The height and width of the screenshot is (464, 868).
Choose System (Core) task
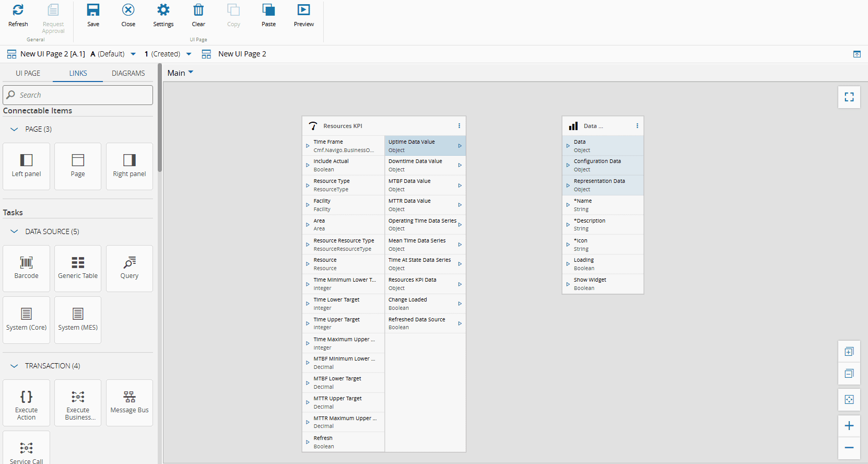[x=27, y=320]
